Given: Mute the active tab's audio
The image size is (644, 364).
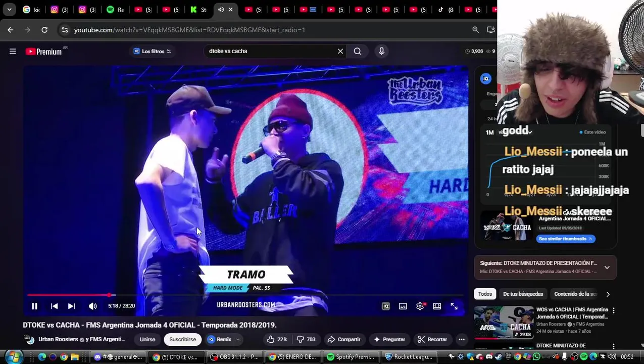Looking at the screenshot, I should pyautogui.click(x=221, y=10).
